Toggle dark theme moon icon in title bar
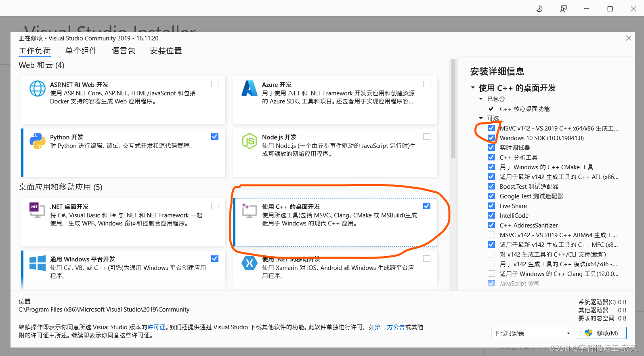The image size is (644, 356). click(x=539, y=8)
